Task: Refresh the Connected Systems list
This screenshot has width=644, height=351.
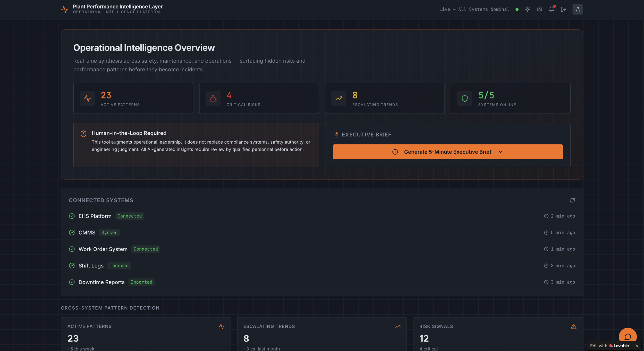Action: 572,200
